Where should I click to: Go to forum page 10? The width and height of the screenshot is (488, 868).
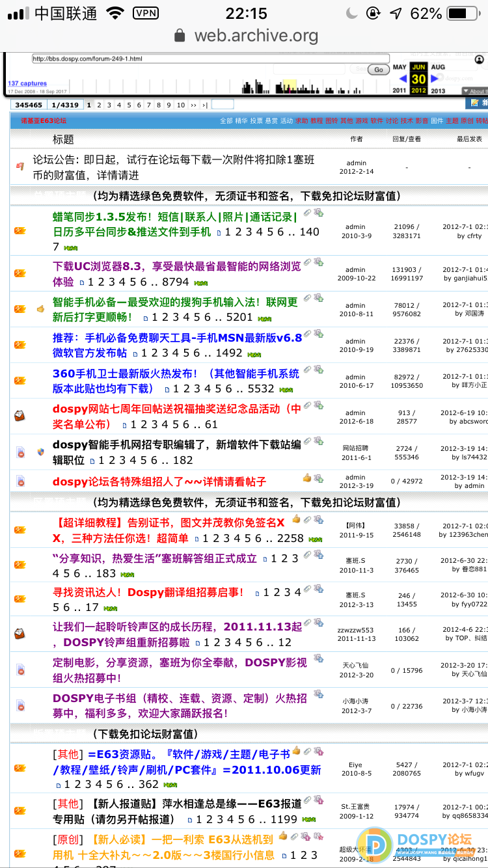(x=180, y=105)
